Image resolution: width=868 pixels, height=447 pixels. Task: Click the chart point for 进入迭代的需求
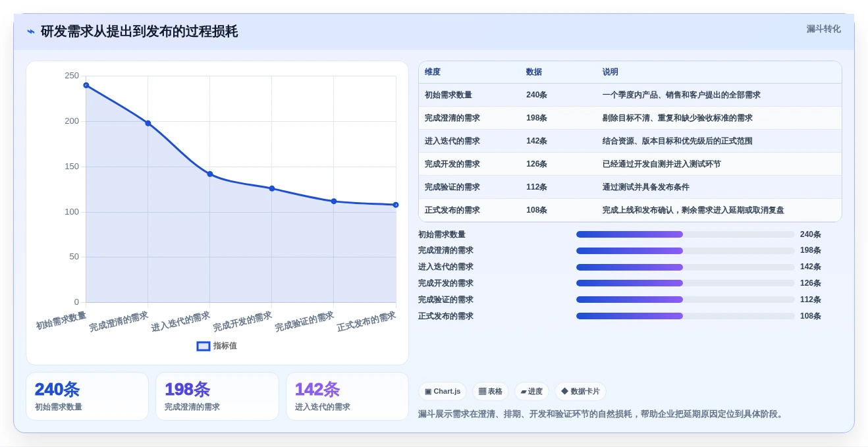click(210, 174)
